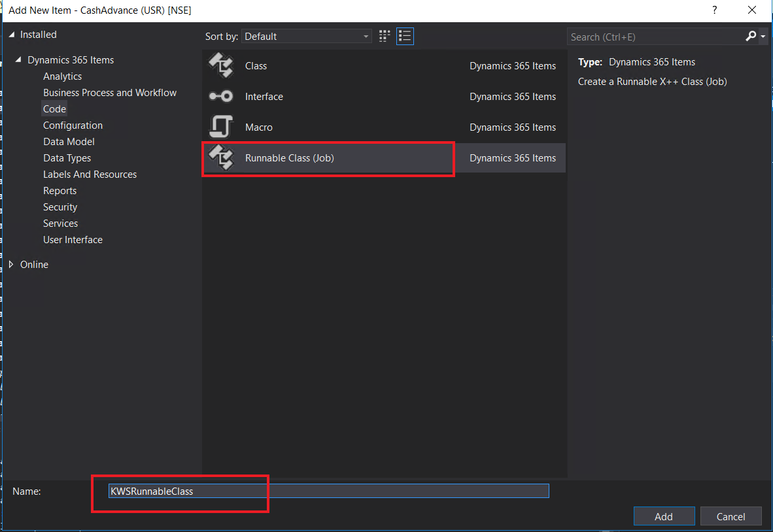Close the Add New Item dialog
This screenshot has height=532, width=773.
click(x=752, y=10)
